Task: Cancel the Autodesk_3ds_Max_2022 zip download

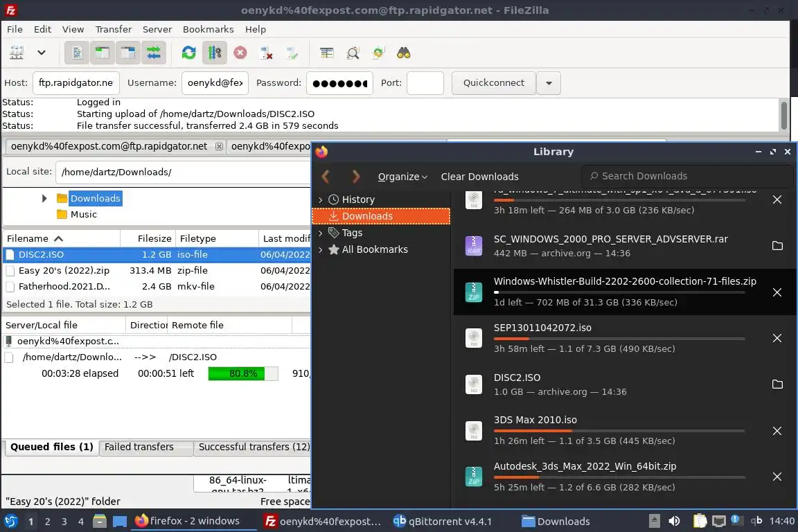Action: (x=777, y=477)
